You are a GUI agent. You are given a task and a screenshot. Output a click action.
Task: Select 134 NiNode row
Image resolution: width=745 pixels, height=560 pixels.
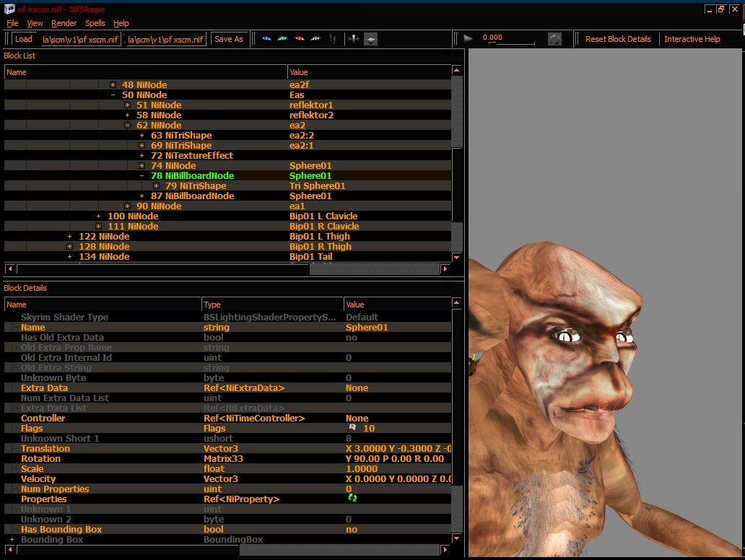click(227, 256)
